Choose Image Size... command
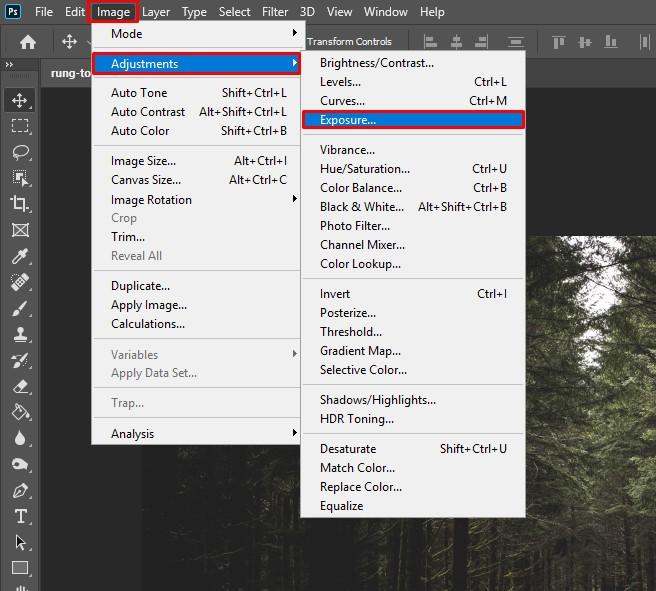The image size is (656, 591). (196, 161)
